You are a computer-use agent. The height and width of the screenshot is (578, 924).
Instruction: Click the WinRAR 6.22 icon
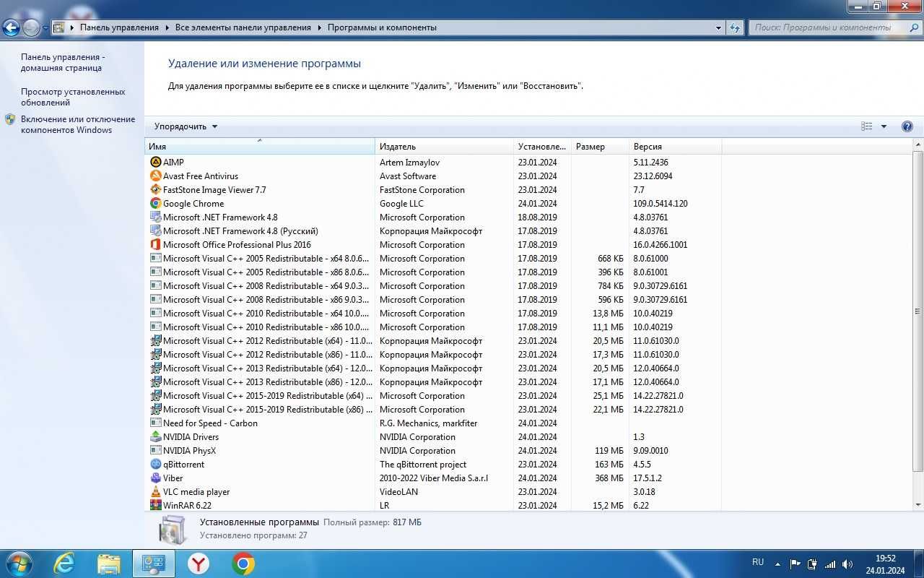coord(155,505)
